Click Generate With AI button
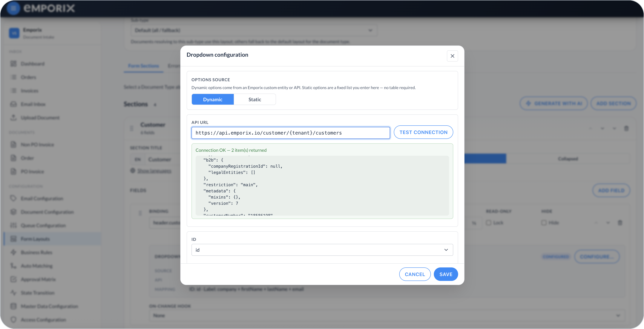Viewport: 644px width, 329px height. coord(554,103)
